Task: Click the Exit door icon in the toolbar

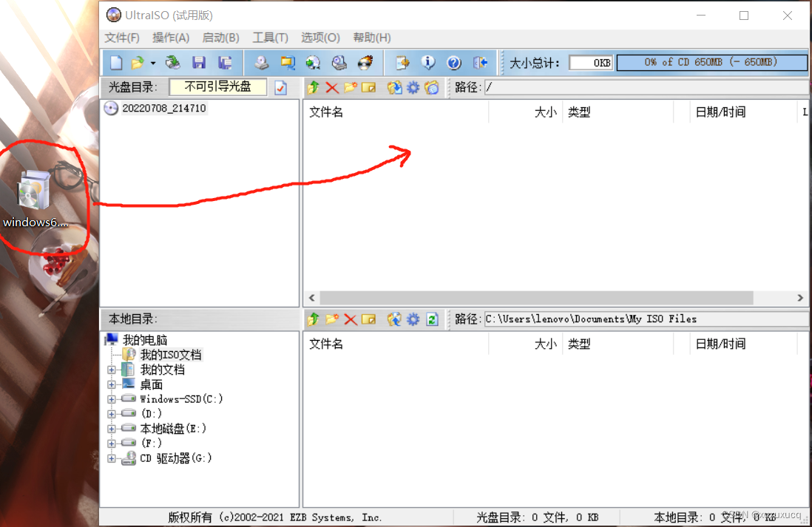Action: pyautogui.click(x=481, y=63)
